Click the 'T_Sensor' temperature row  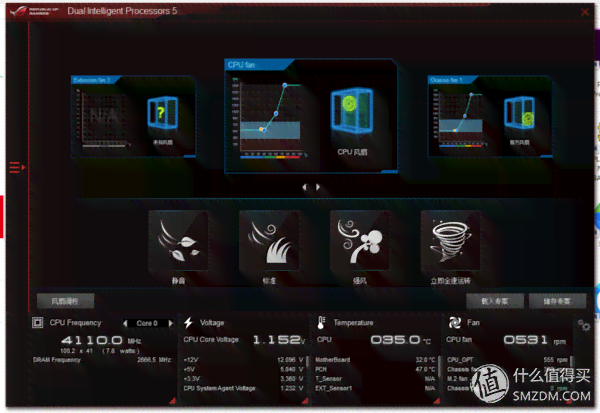[x=375, y=379]
